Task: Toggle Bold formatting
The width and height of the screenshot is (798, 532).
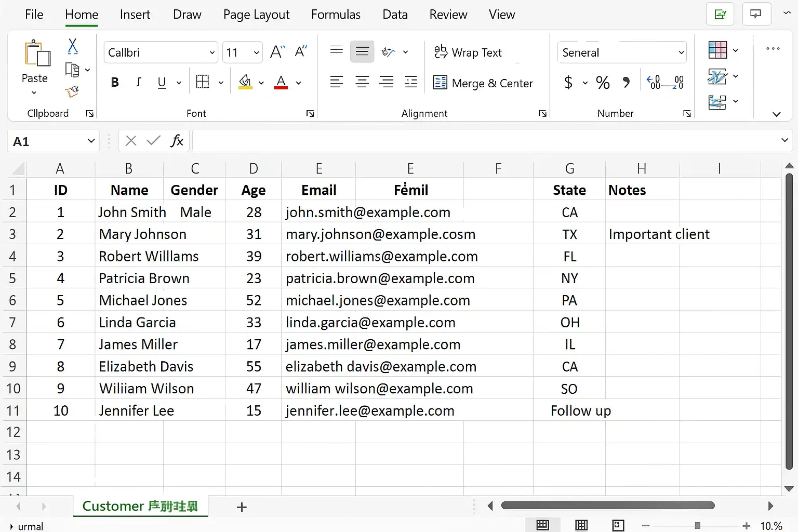Action: click(115, 83)
